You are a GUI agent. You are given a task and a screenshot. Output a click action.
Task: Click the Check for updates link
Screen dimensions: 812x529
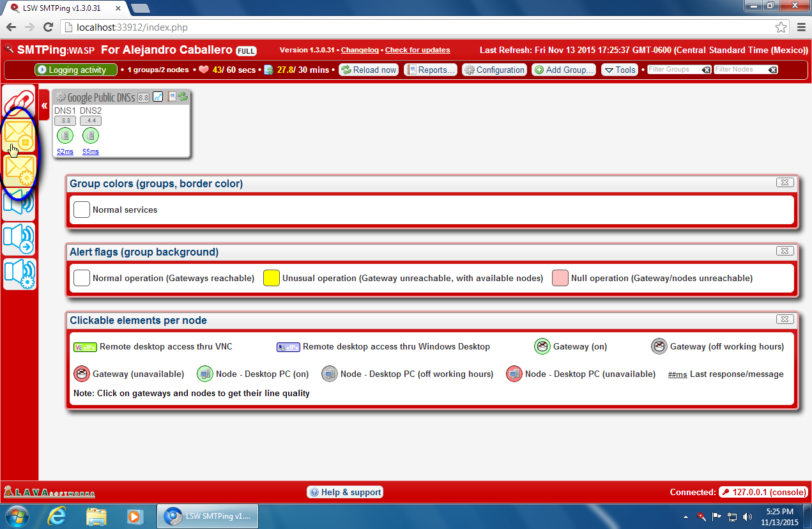pos(417,50)
